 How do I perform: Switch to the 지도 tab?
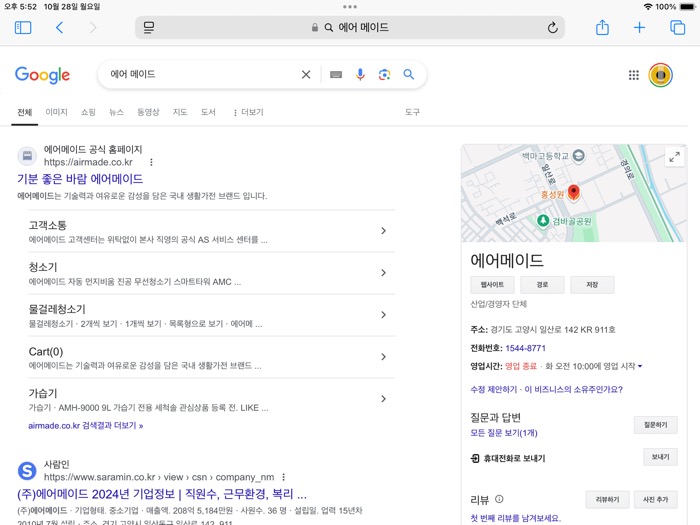(180, 112)
